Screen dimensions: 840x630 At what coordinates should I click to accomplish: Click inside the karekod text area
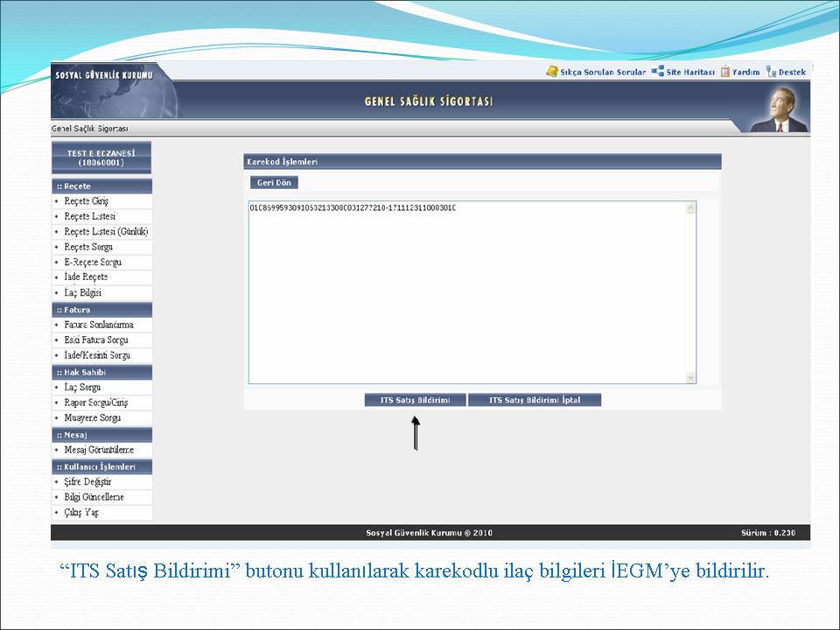[467, 293]
